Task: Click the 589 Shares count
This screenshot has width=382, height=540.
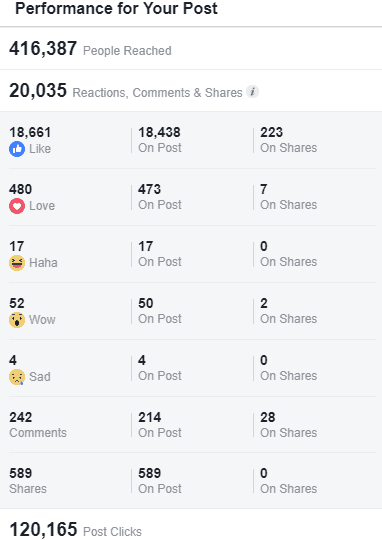Action: click(21, 473)
